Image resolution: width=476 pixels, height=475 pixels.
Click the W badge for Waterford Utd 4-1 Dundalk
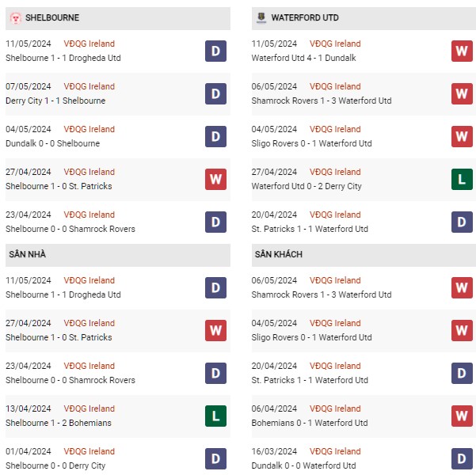[x=462, y=51]
